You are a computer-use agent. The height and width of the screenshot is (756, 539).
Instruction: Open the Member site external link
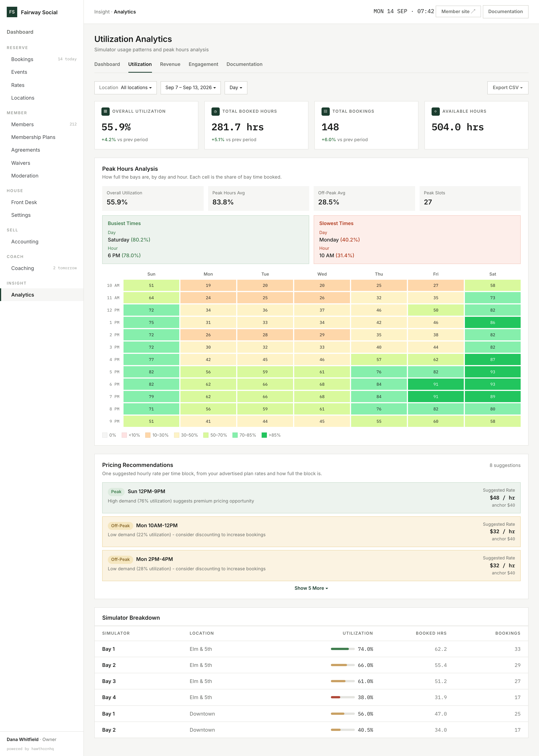458,12
